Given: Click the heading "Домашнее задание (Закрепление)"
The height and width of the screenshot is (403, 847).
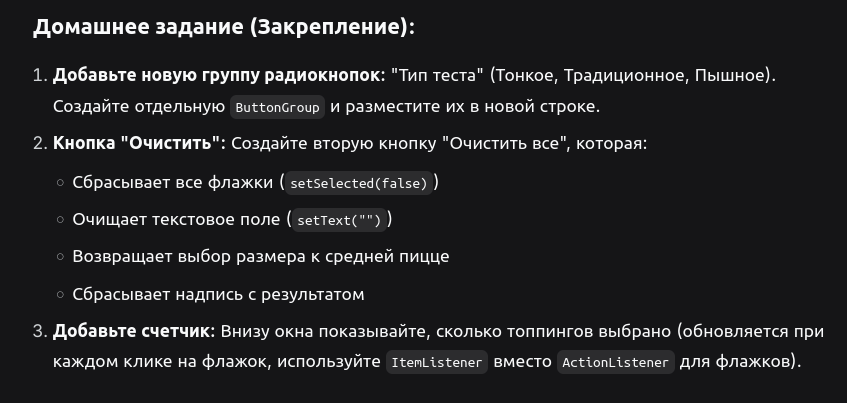Looking at the screenshot, I should (x=224, y=27).
